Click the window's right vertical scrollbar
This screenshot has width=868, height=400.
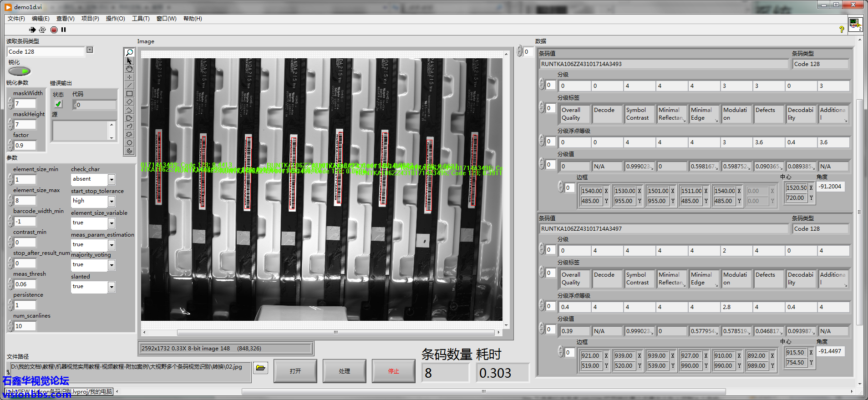859,212
